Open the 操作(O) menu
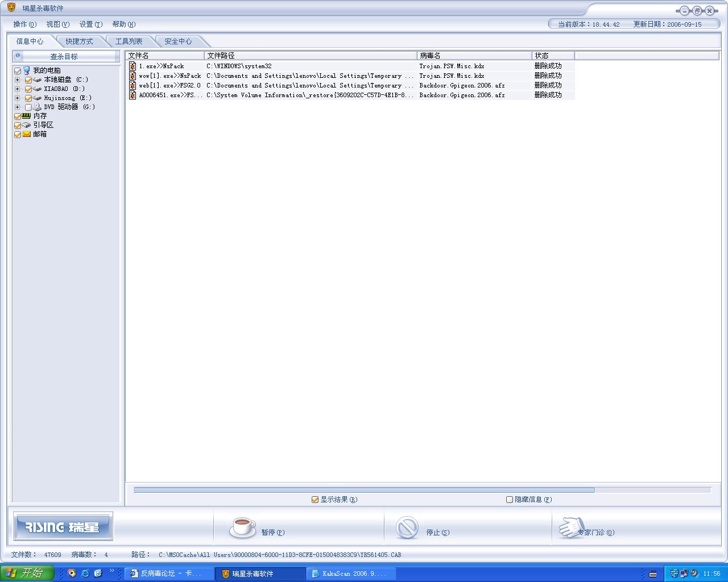 24,24
